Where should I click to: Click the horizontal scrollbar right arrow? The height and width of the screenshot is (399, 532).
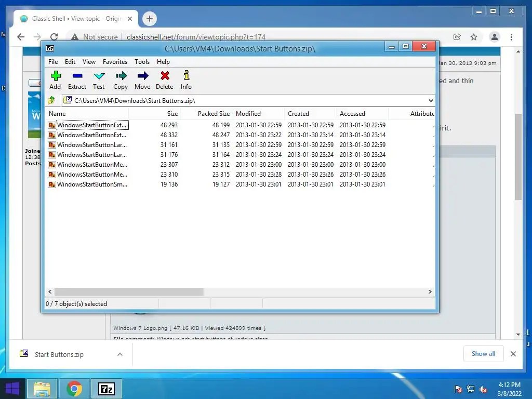tap(430, 292)
